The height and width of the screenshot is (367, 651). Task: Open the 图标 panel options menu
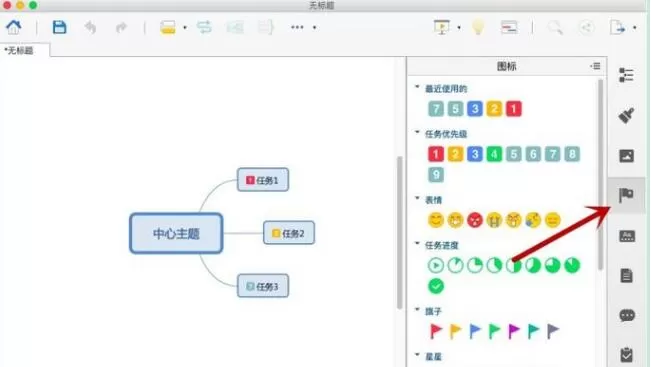(595, 66)
